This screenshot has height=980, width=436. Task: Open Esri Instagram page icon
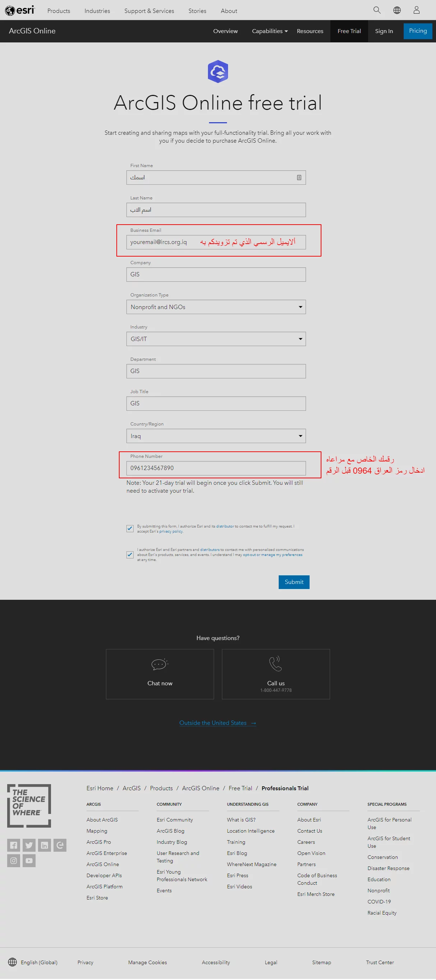(x=14, y=861)
